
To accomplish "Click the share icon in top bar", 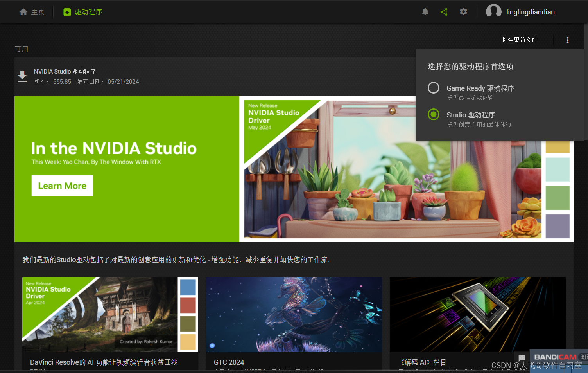I will click(444, 12).
